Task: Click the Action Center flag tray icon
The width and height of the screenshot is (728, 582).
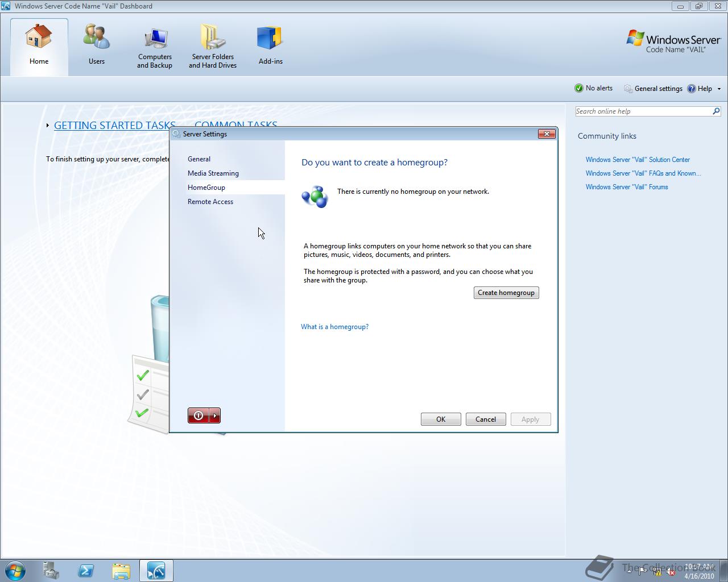Action: 643,571
